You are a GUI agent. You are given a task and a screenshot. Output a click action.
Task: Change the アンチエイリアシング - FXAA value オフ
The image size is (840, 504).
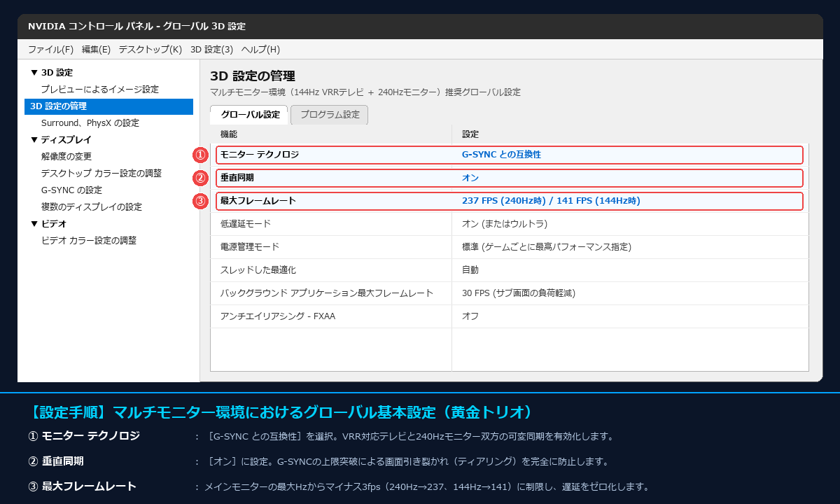(x=470, y=316)
